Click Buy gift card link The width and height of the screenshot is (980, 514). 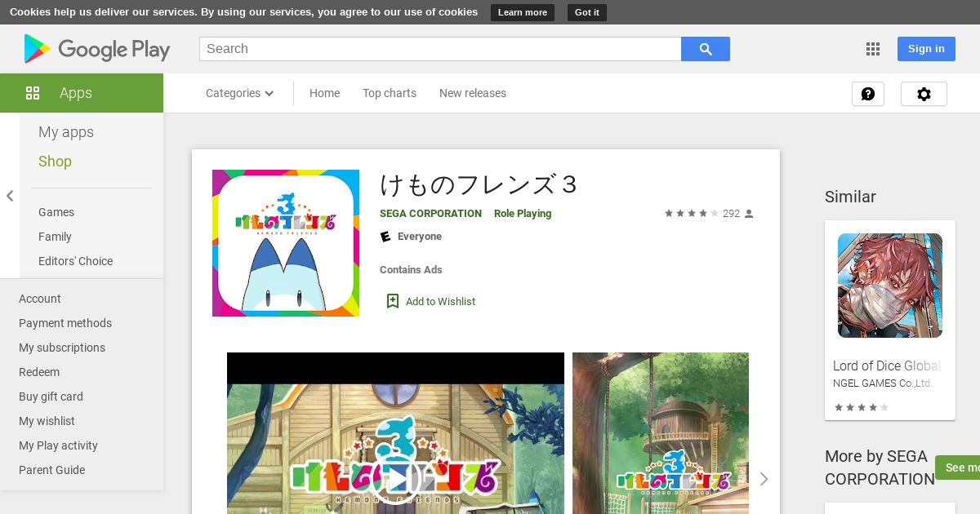click(51, 397)
